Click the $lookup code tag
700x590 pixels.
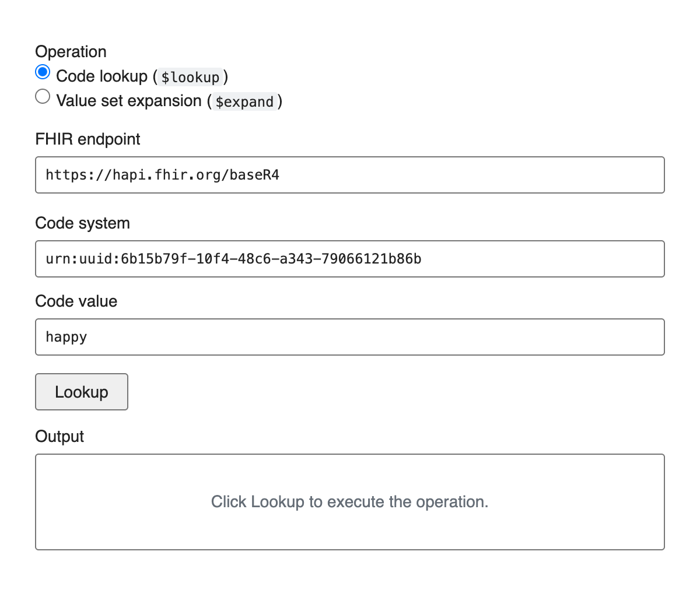click(190, 78)
